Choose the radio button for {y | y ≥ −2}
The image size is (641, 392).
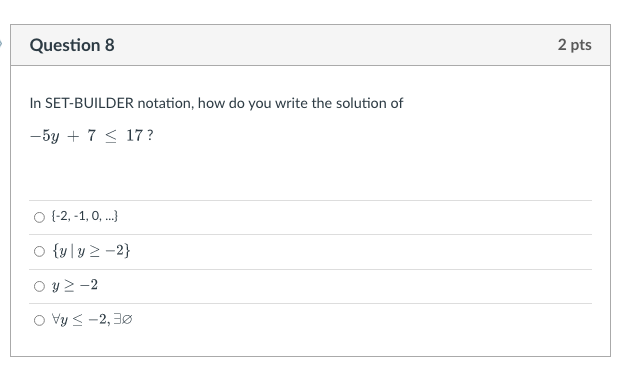[x=39, y=251]
